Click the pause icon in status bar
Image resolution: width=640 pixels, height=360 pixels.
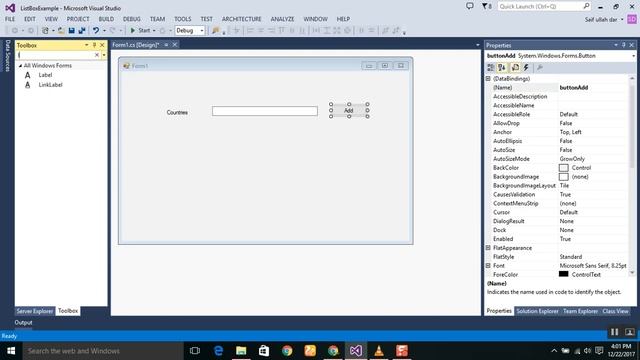(x=614, y=332)
